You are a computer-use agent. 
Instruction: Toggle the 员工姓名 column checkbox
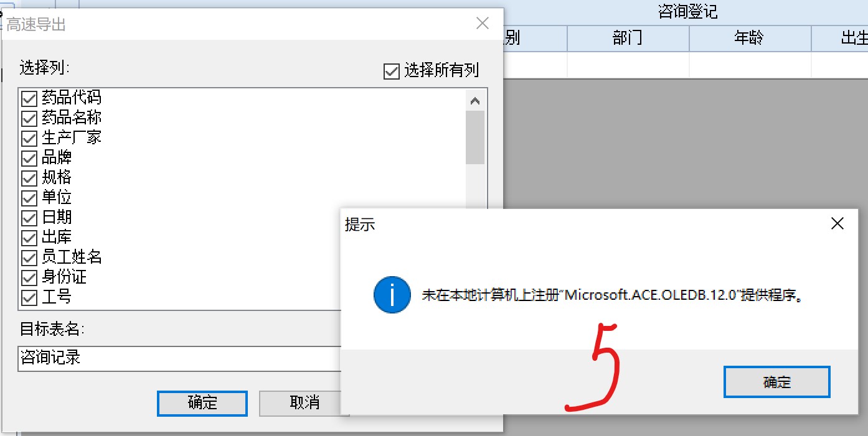click(x=29, y=257)
